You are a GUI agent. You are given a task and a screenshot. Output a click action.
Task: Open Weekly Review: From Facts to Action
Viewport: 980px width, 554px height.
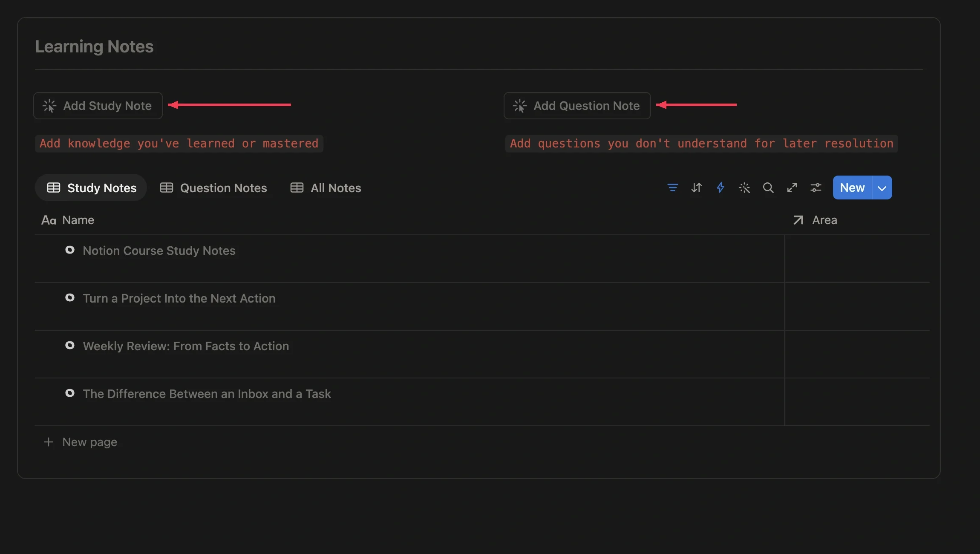[x=186, y=346]
